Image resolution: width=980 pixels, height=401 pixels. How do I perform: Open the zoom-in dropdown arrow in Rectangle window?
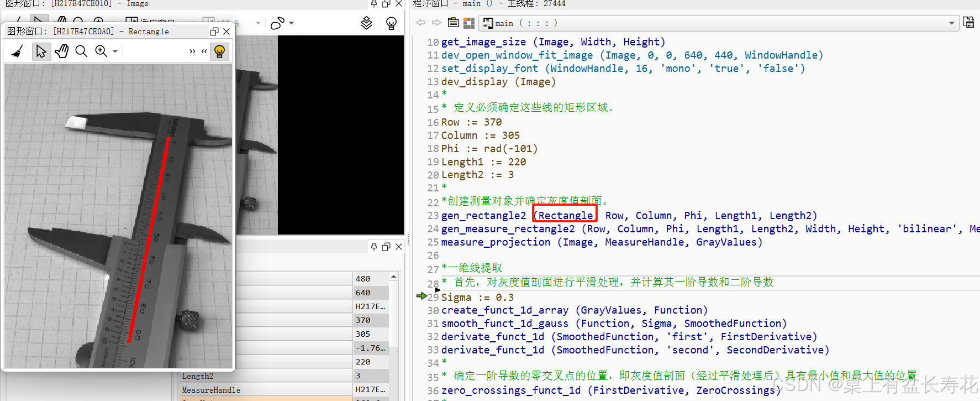[115, 51]
